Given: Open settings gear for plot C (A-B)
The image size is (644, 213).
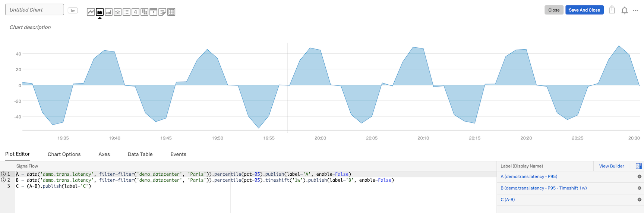Looking at the screenshot, I should (x=639, y=200).
